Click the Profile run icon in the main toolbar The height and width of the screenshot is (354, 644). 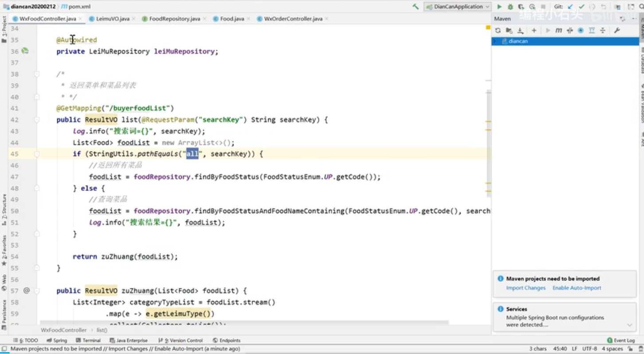[532, 7]
